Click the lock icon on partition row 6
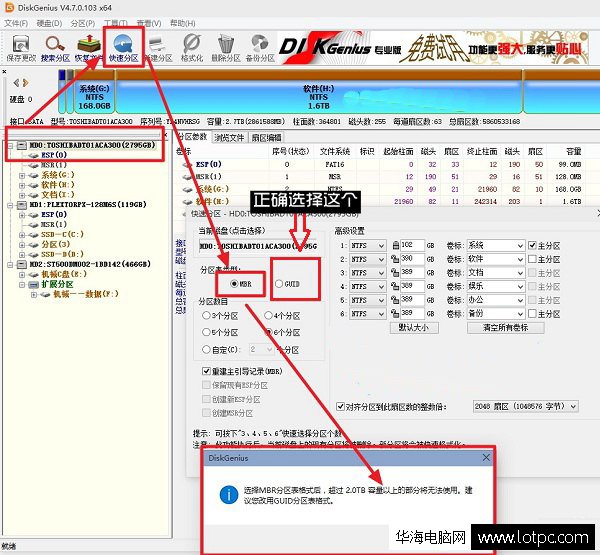This screenshot has height=555, width=600. (395, 313)
